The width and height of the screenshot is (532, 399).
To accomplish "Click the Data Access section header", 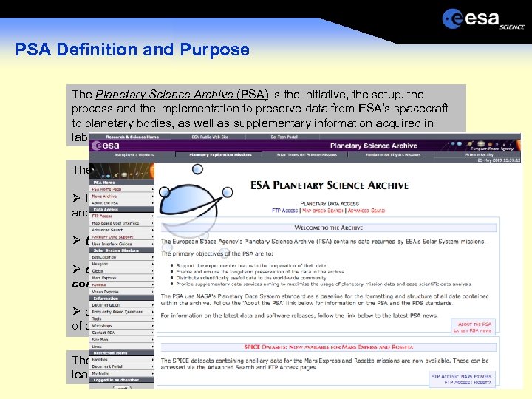I will pos(122,210).
